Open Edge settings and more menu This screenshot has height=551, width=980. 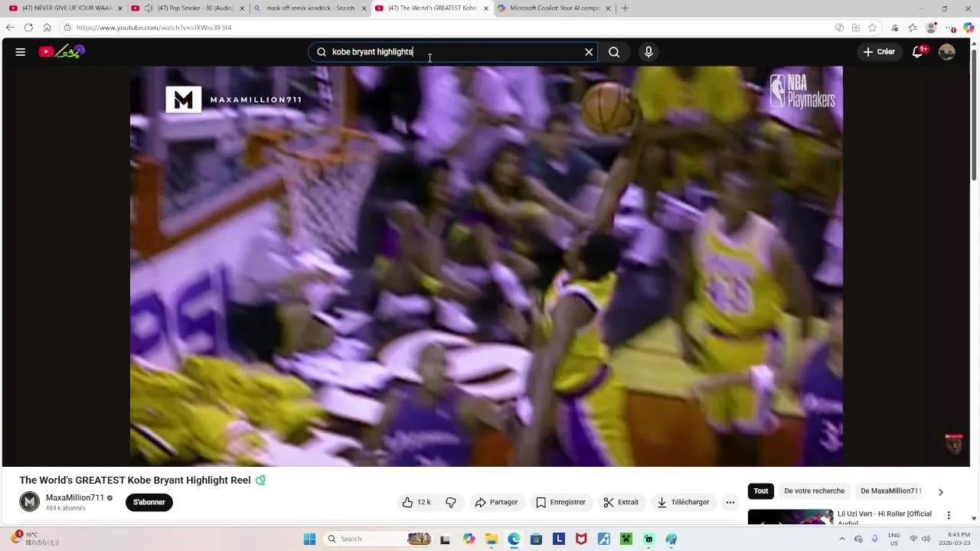(950, 28)
